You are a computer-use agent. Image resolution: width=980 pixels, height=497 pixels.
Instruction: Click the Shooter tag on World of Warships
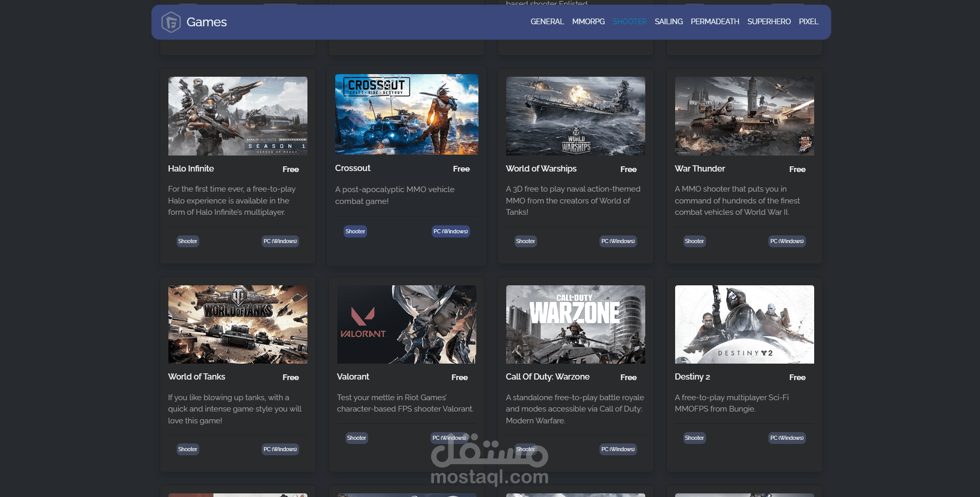525,241
